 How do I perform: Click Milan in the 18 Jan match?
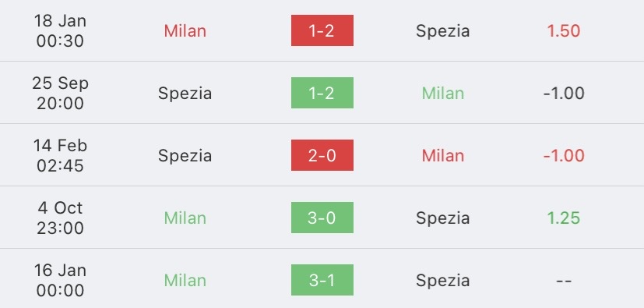pos(185,31)
